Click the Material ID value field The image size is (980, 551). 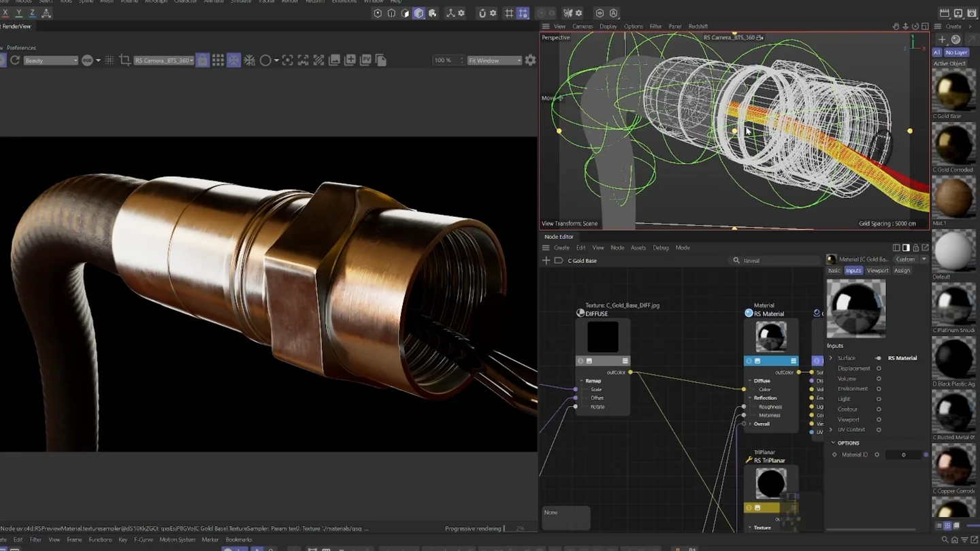pyautogui.click(x=903, y=454)
